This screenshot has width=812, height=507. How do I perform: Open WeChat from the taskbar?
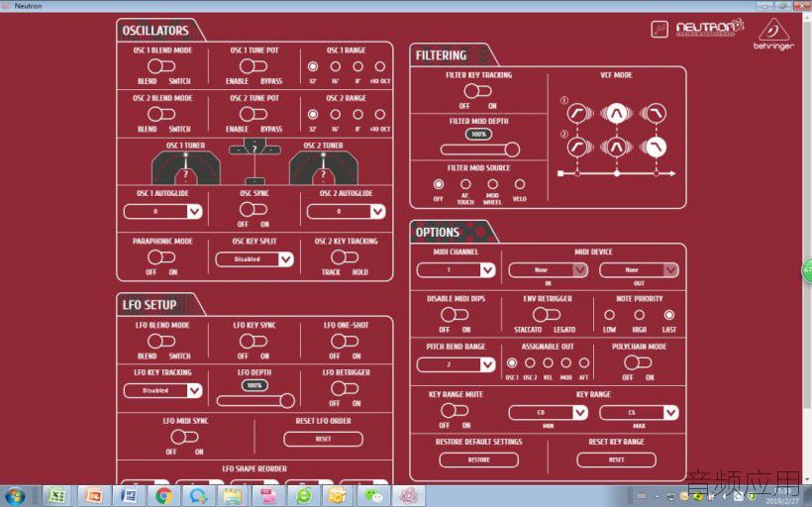click(x=373, y=496)
